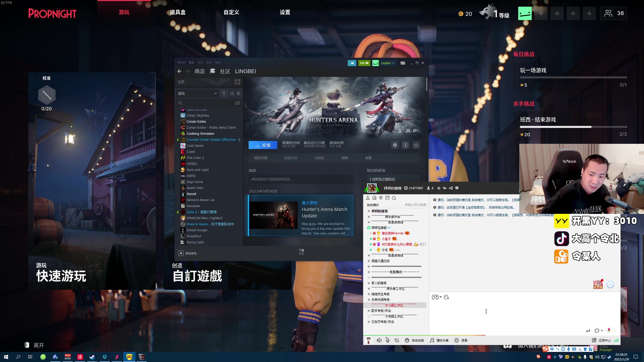Open the 商店 tab in Steam
The image size is (644, 362).
pos(200,71)
